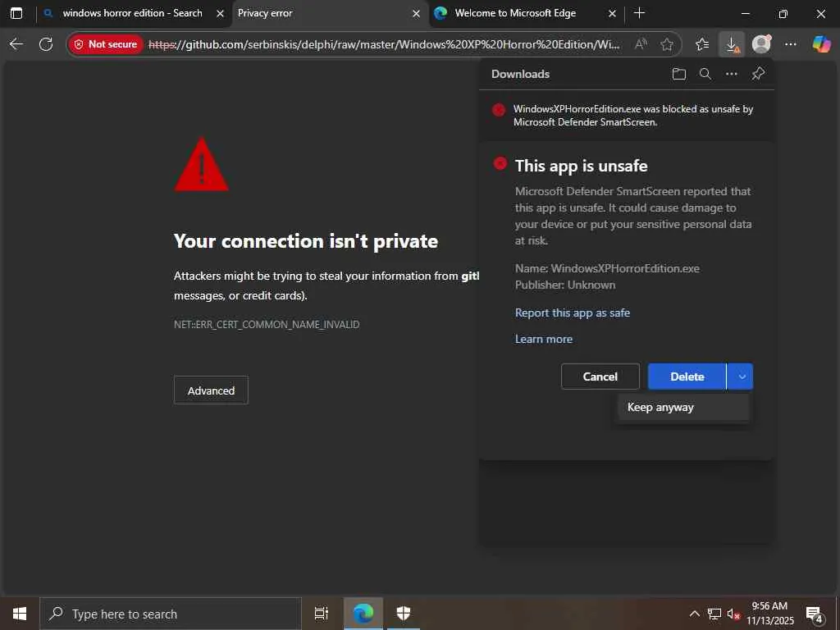This screenshot has height=630, width=840.
Task: Add page to favorites star icon
Action: coord(666,44)
